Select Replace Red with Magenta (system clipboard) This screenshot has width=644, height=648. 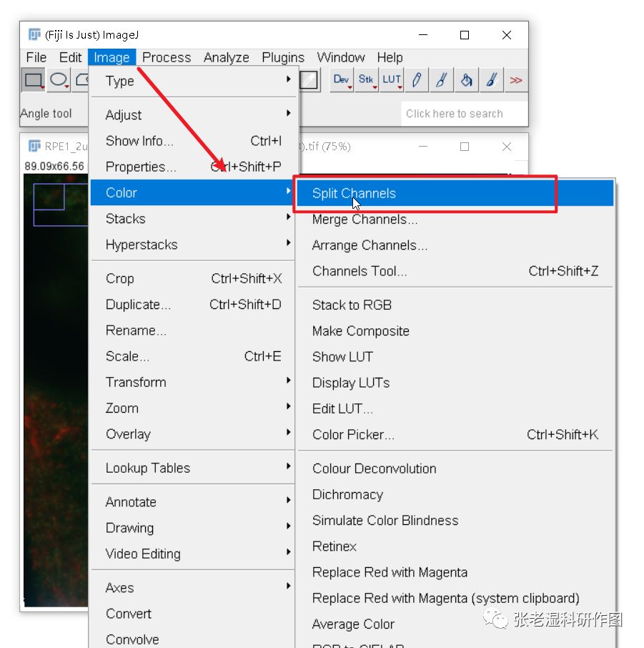(x=455, y=598)
